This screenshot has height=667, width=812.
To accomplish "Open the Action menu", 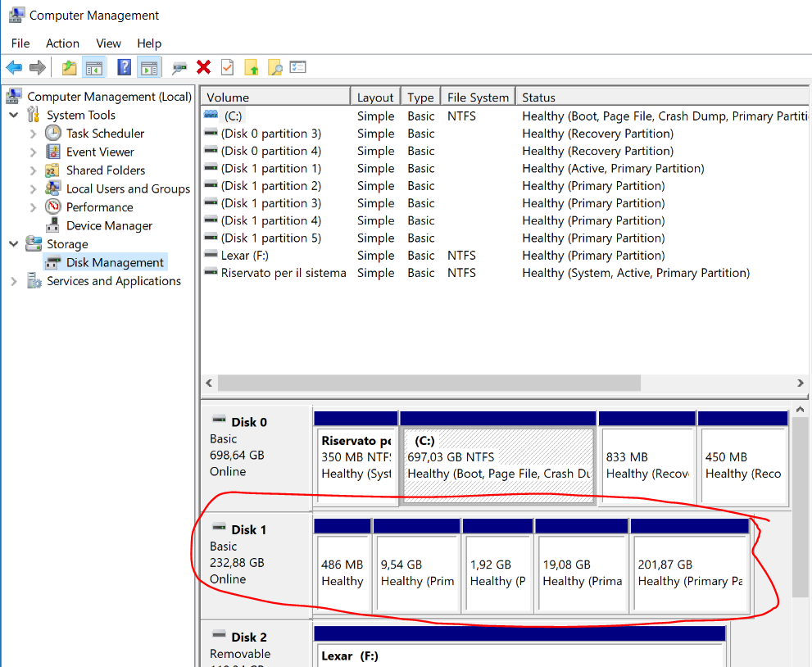I will pos(62,43).
